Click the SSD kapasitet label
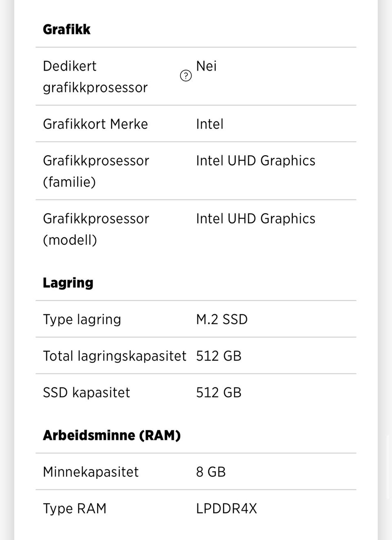This screenshot has width=392, height=540. [87, 393]
